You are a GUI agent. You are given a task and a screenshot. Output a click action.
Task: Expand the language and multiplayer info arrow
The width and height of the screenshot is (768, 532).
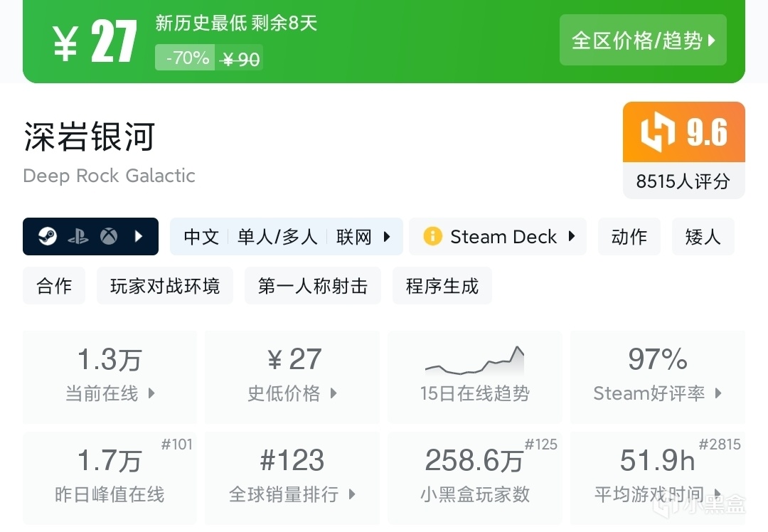point(387,236)
